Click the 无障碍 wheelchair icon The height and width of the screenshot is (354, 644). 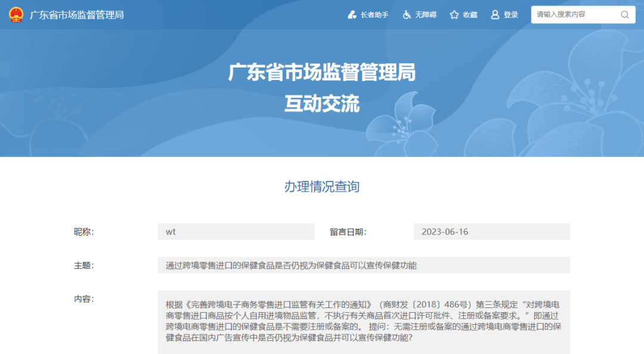407,15
